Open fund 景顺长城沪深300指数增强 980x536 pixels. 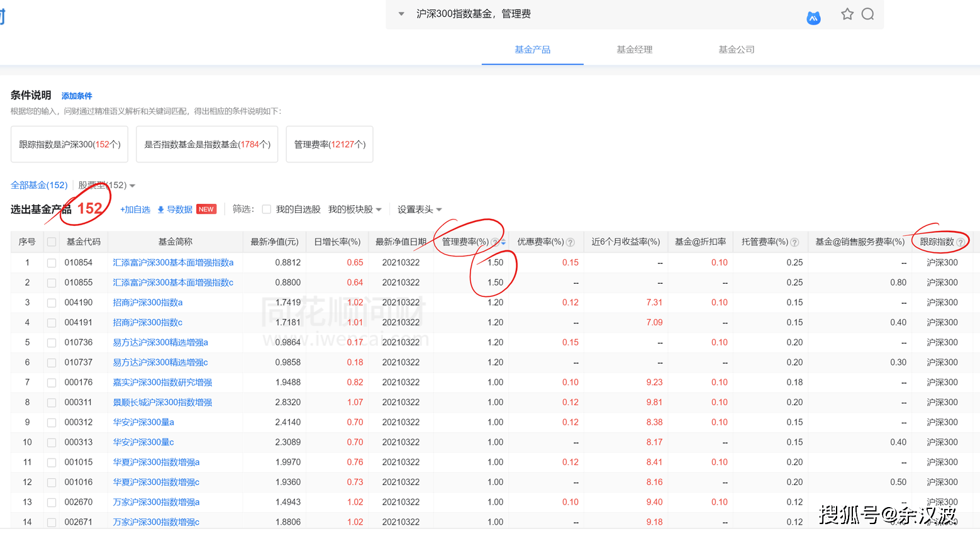click(x=162, y=402)
